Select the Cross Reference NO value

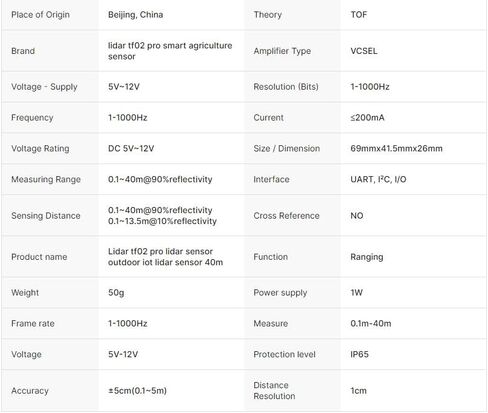357,216
